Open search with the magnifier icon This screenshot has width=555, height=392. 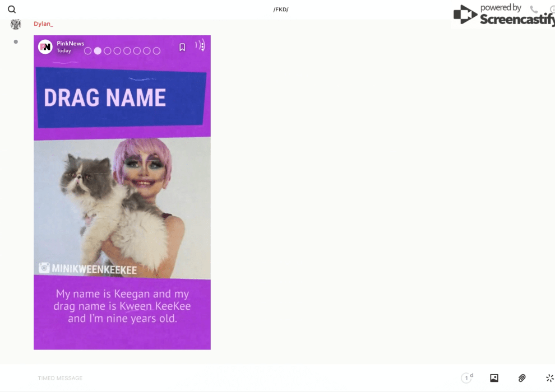[x=12, y=10]
